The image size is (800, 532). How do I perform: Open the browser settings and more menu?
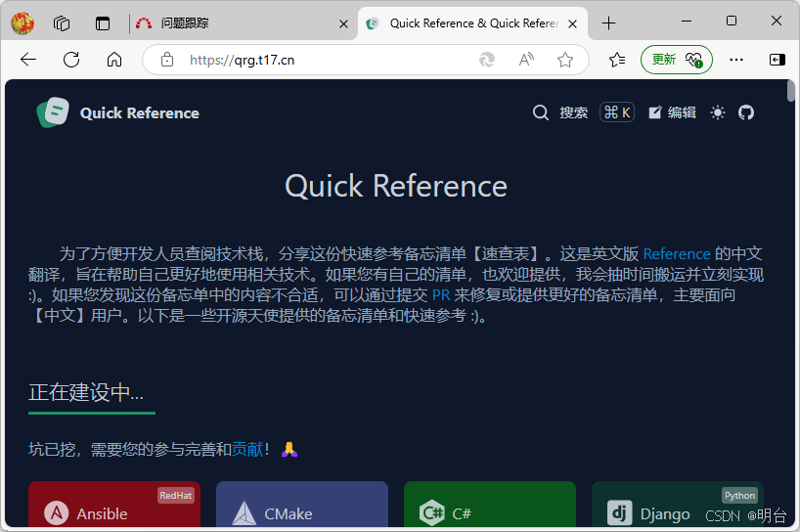[736, 60]
